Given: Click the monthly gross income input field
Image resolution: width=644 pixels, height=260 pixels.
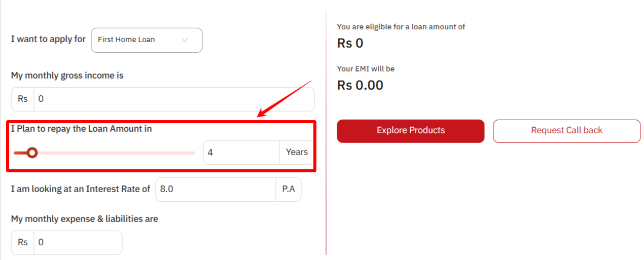Looking at the screenshot, I should pyautogui.click(x=173, y=99).
